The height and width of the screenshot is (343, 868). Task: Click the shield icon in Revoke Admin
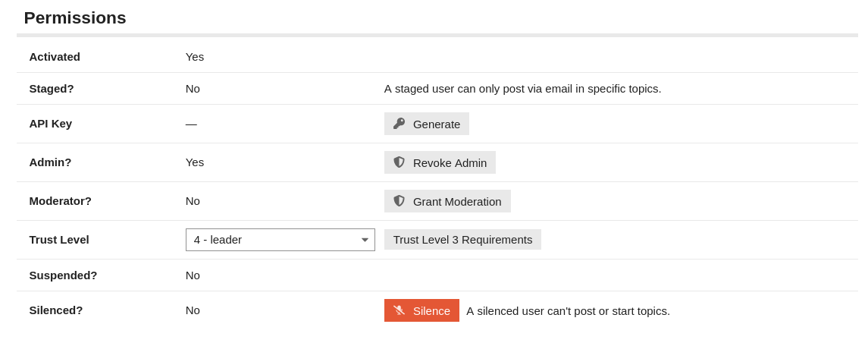pos(399,162)
